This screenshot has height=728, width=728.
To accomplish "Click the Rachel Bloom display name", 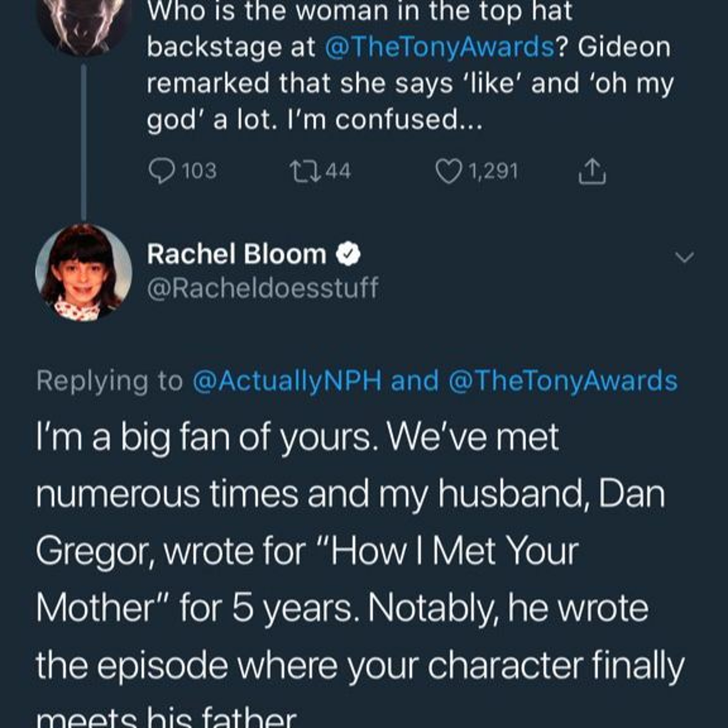I will click(237, 254).
